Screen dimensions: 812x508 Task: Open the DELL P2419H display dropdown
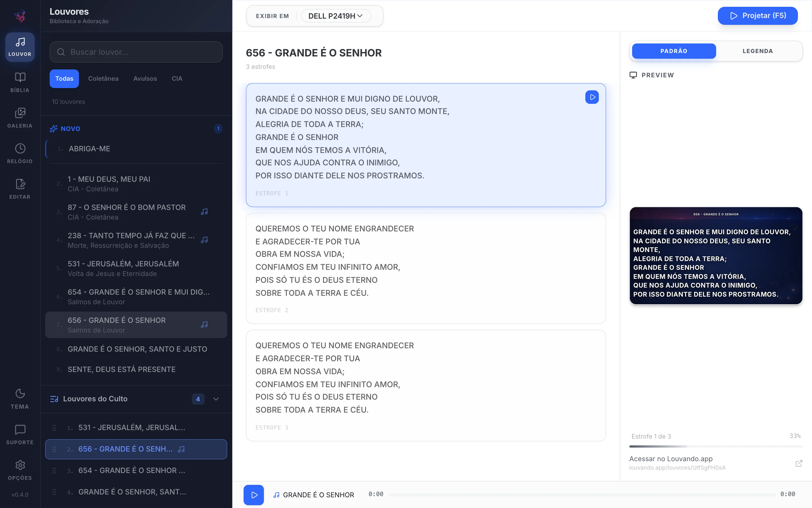coord(336,16)
